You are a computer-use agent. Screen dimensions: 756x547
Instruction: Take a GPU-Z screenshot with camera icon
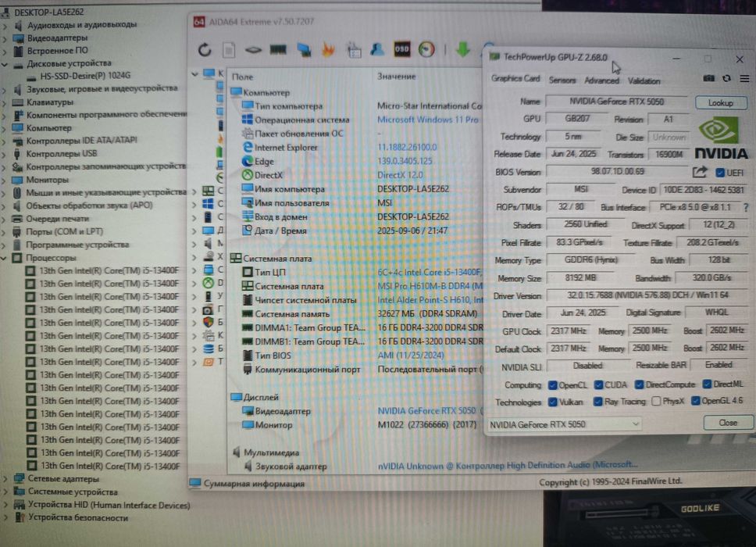tap(709, 79)
